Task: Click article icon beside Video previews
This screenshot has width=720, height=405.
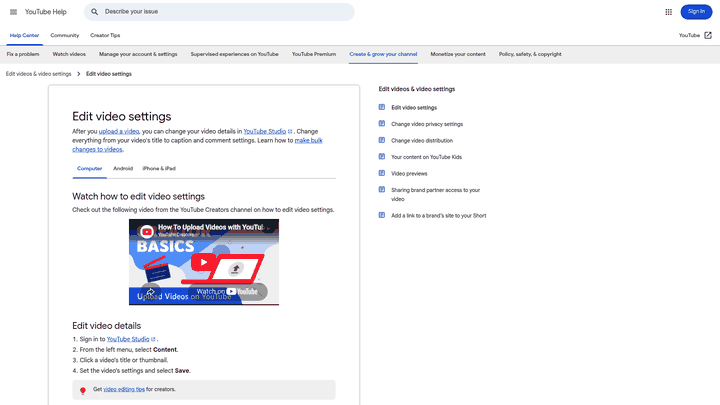Action: click(x=382, y=173)
